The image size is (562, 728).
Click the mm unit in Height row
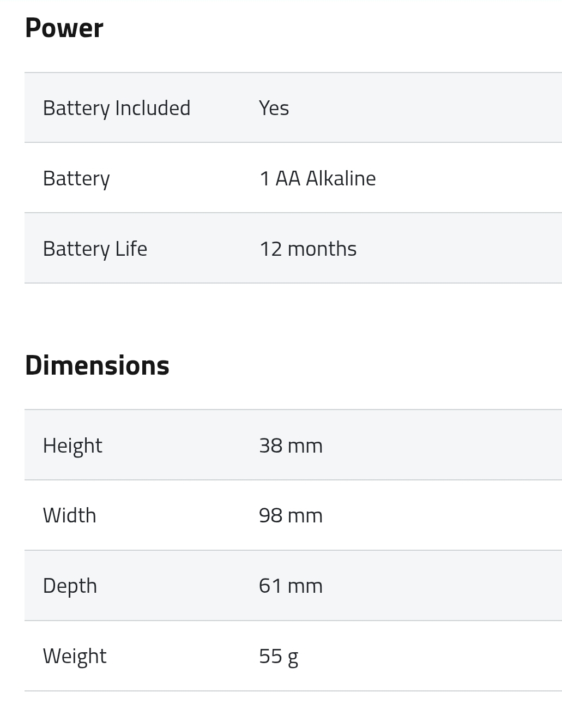(x=305, y=446)
